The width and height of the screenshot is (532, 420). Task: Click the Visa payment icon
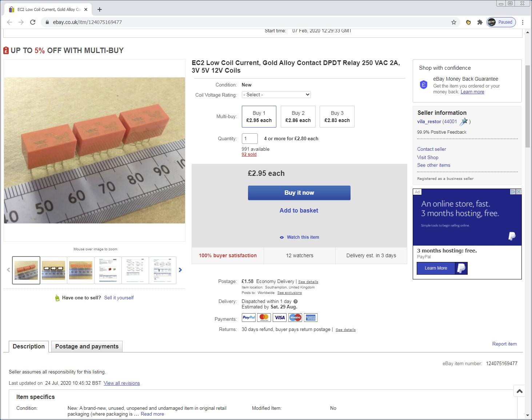279,317
